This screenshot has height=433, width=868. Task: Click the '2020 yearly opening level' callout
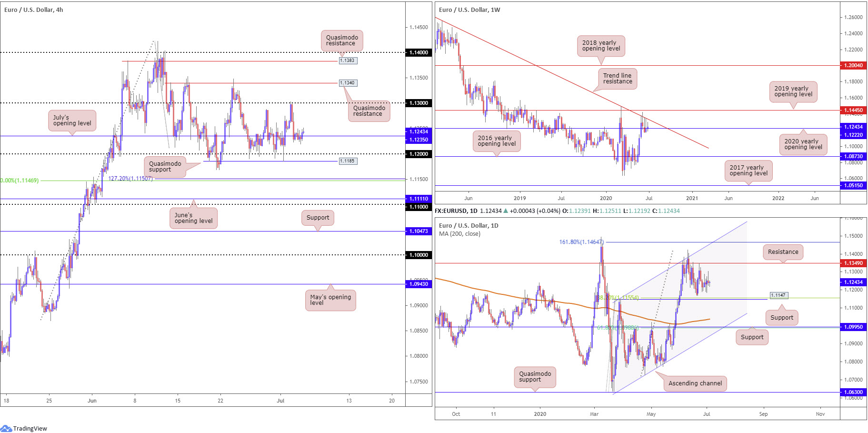(x=803, y=144)
